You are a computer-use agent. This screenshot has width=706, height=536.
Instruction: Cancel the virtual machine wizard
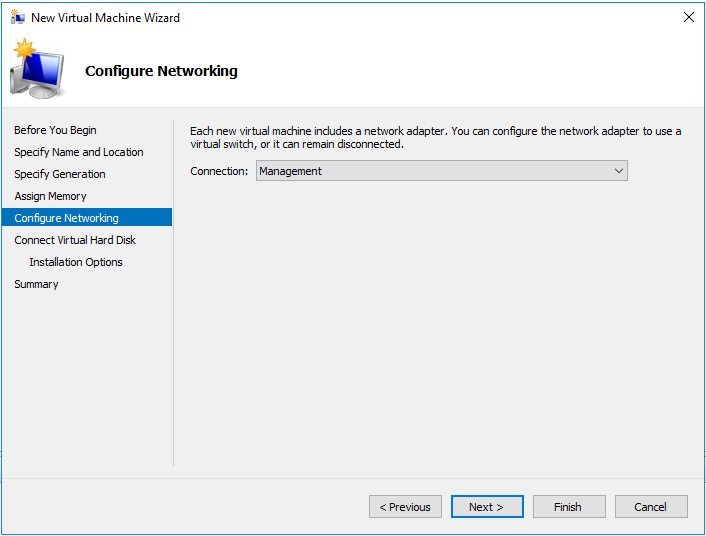click(651, 507)
